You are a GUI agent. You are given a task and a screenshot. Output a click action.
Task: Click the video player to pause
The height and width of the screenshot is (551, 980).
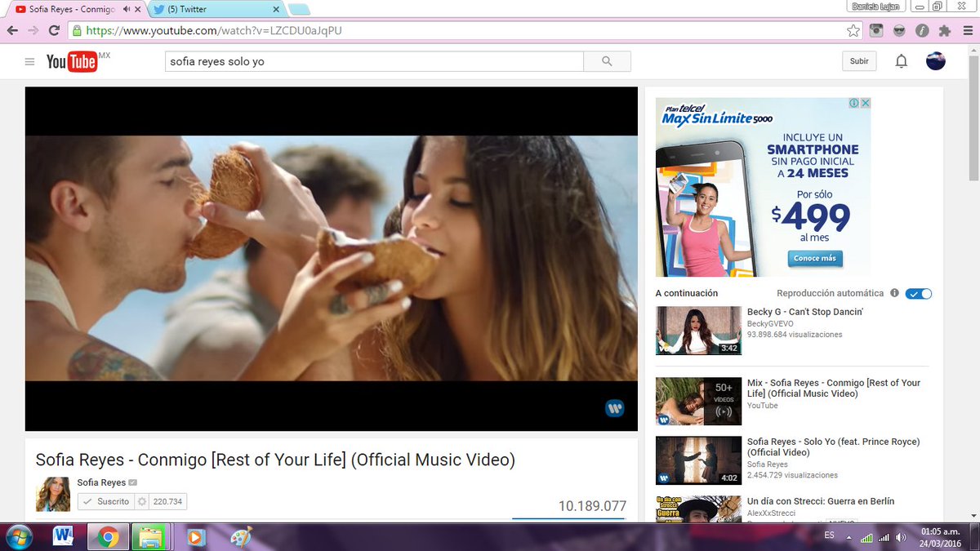coord(331,259)
